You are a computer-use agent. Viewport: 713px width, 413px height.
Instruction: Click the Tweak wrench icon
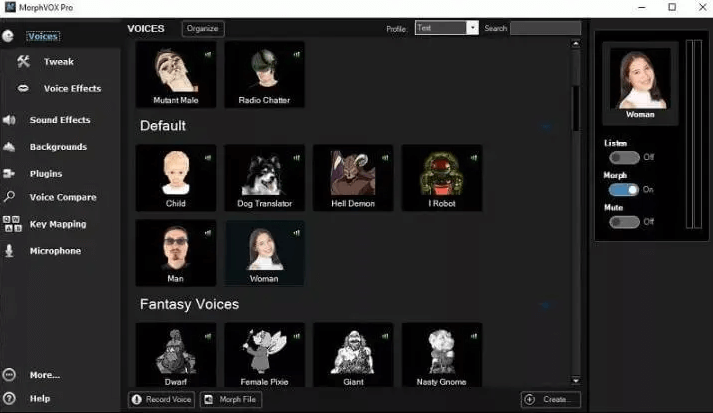tap(23, 62)
